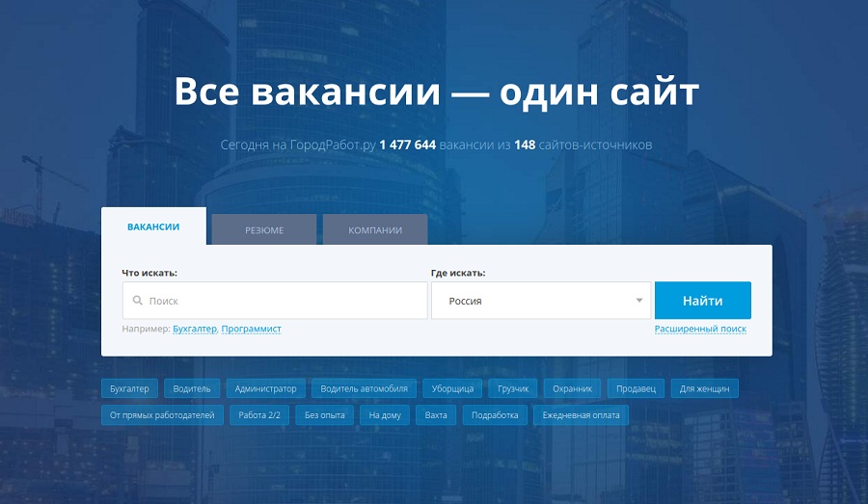Select the Водитель quick tag
This screenshot has height=504, width=868.
[x=193, y=388]
